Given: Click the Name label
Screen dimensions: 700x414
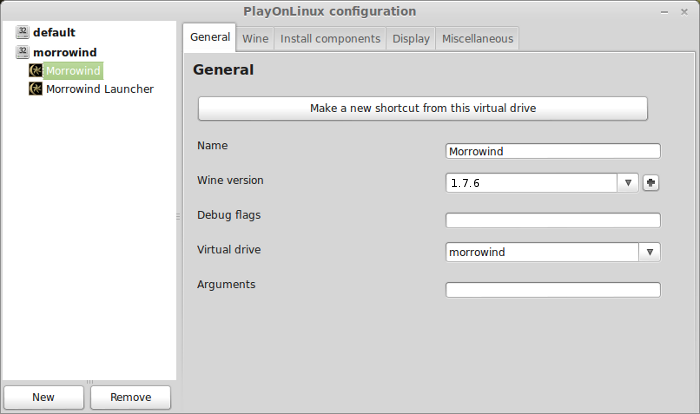Looking at the screenshot, I should tap(212, 146).
